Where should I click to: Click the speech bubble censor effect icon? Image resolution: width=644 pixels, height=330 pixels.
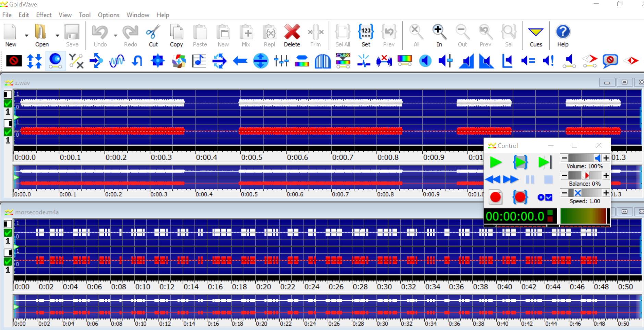tap(610, 61)
